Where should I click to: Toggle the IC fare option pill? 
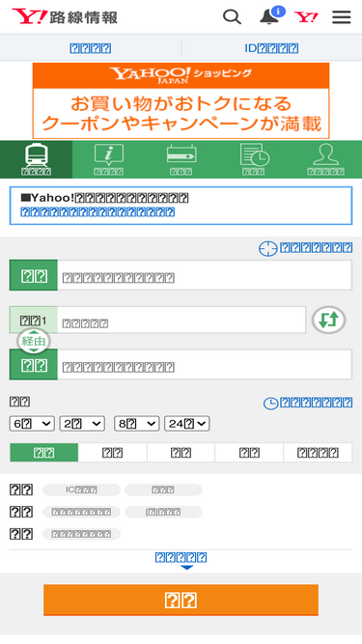tap(82, 490)
